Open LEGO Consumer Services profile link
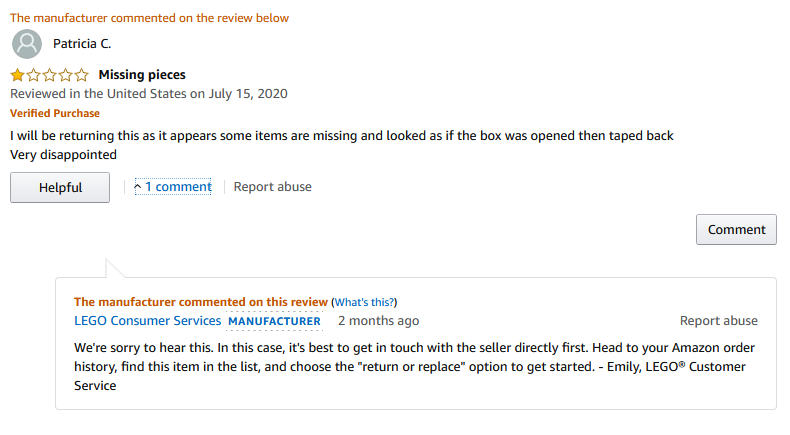790x435 pixels. (148, 321)
